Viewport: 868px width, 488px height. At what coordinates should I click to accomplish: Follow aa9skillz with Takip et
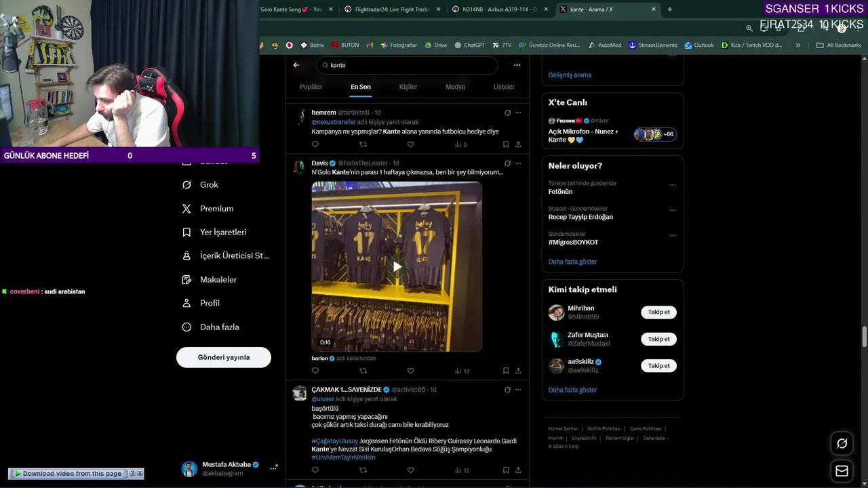coord(658,366)
